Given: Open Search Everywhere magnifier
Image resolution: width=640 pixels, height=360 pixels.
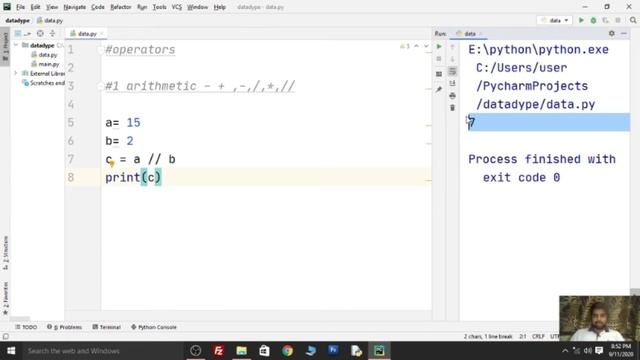Looking at the screenshot, I should [x=633, y=20].
